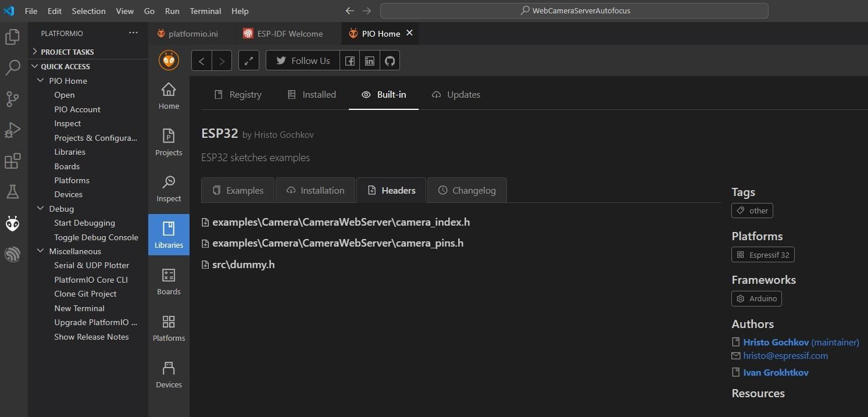The image size is (868, 417).
Task: Open the Changelog tab of ESP32 library
Action: [467, 190]
